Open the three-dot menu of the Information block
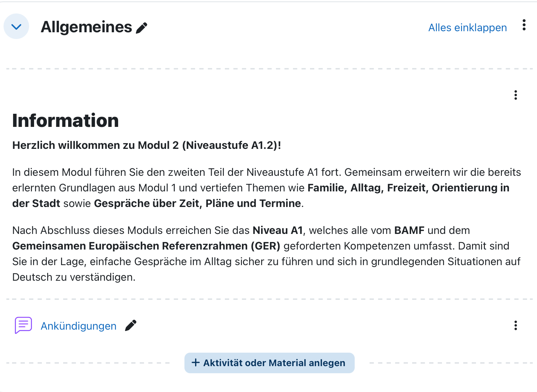Viewport: 537px width, 392px height. (515, 95)
